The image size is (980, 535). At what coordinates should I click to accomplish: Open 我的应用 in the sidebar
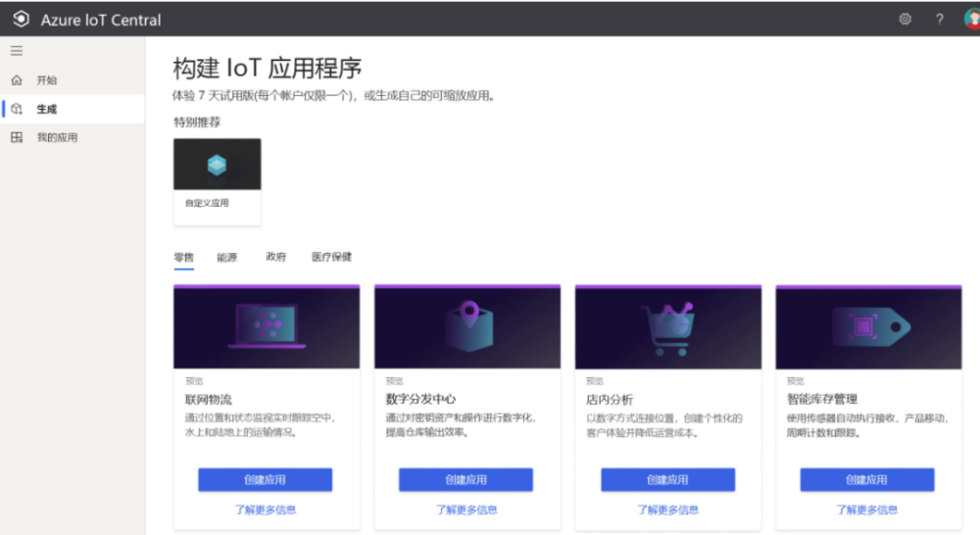[73, 137]
